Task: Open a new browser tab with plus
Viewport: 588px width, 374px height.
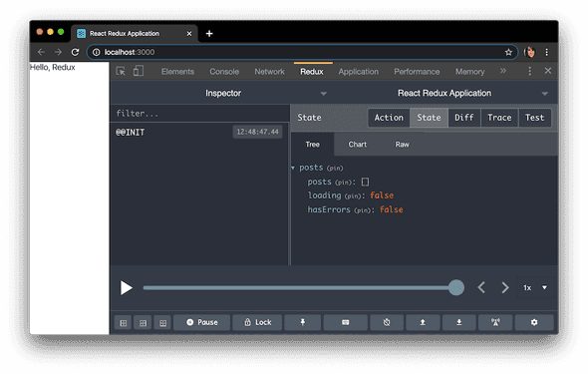Action: [x=209, y=34]
